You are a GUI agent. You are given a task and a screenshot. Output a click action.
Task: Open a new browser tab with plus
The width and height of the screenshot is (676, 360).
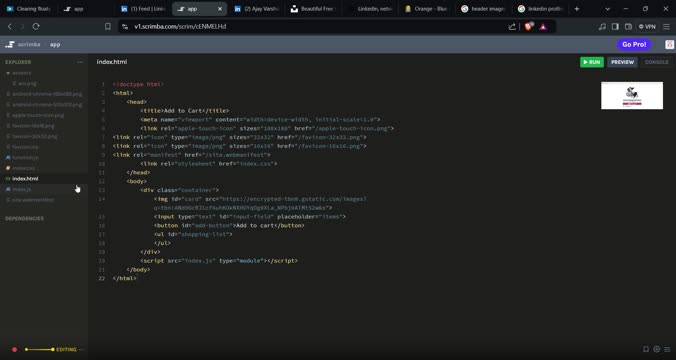pos(577,9)
